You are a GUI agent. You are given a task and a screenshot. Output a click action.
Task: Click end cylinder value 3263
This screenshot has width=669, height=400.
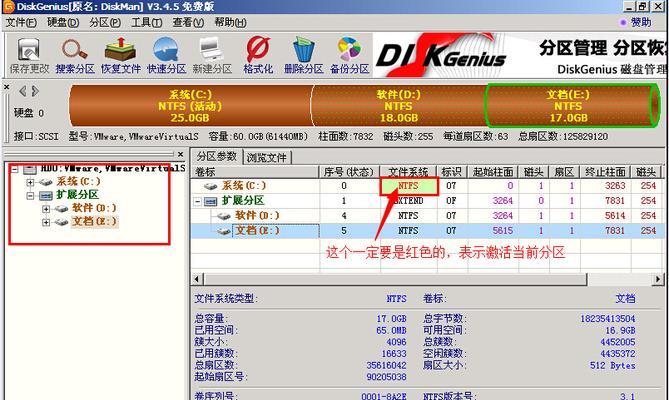point(615,186)
